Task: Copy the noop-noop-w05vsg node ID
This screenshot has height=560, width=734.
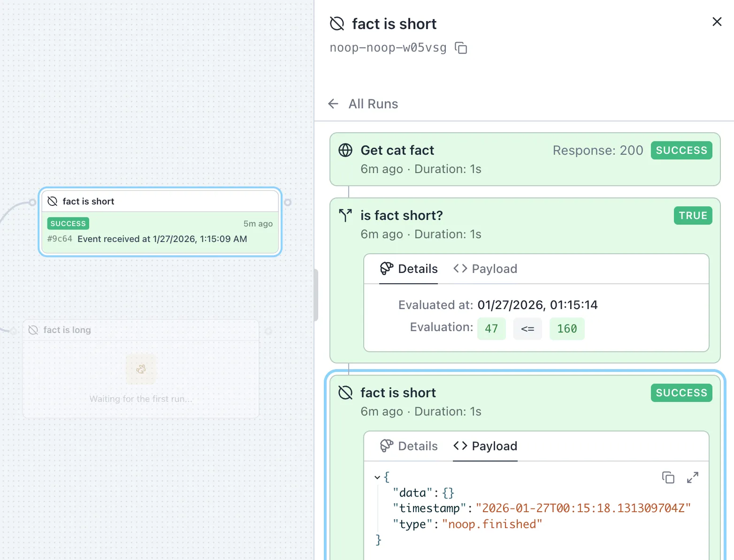Action: [x=461, y=48]
